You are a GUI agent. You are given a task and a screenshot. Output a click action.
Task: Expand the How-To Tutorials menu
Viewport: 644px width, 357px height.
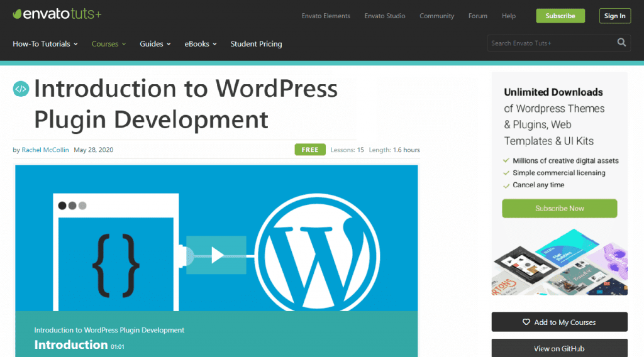[45, 44]
